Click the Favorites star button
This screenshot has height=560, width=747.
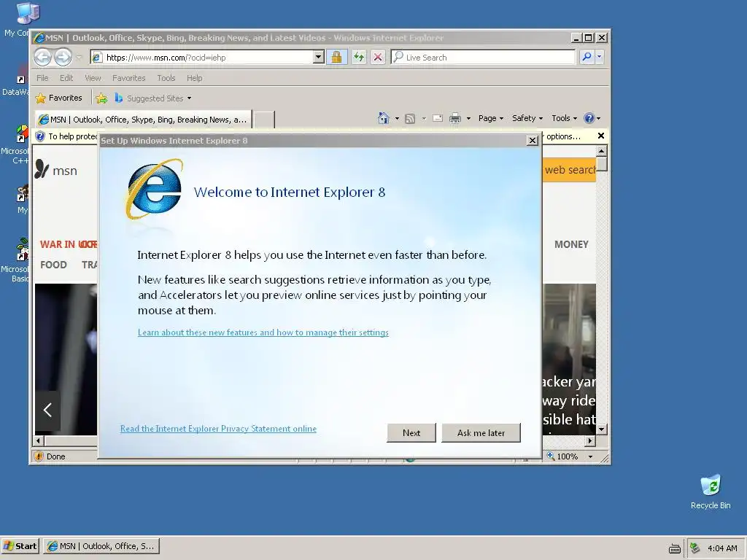tap(58, 98)
